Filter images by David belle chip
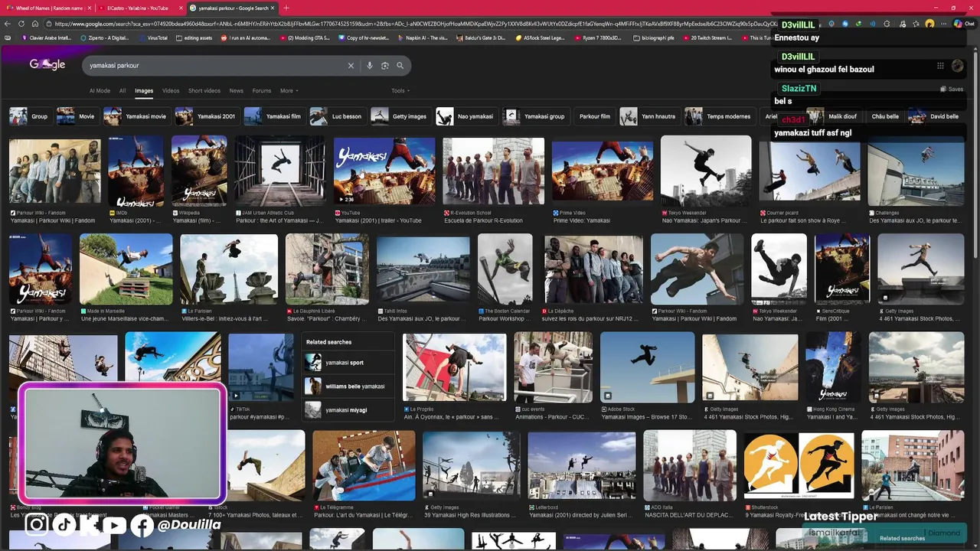Viewport: 980px width, 551px height. click(935, 116)
